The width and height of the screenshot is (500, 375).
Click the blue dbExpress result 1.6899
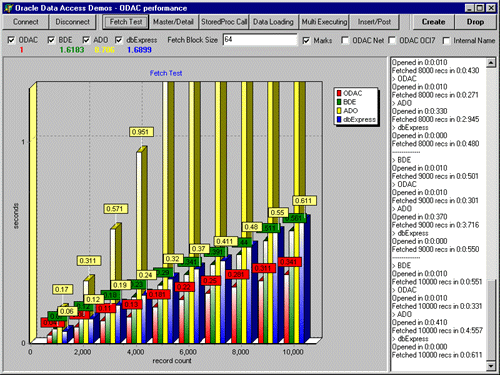coord(139,50)
